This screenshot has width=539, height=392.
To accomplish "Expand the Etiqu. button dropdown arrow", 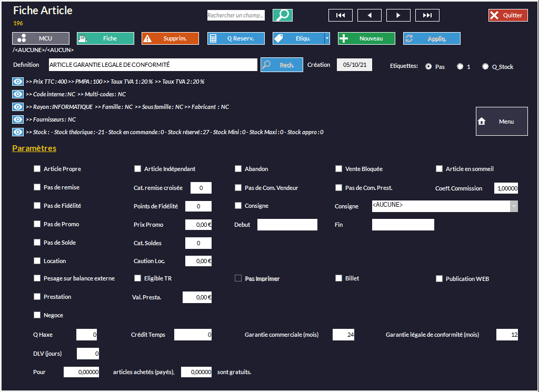I will pos(327,38).
